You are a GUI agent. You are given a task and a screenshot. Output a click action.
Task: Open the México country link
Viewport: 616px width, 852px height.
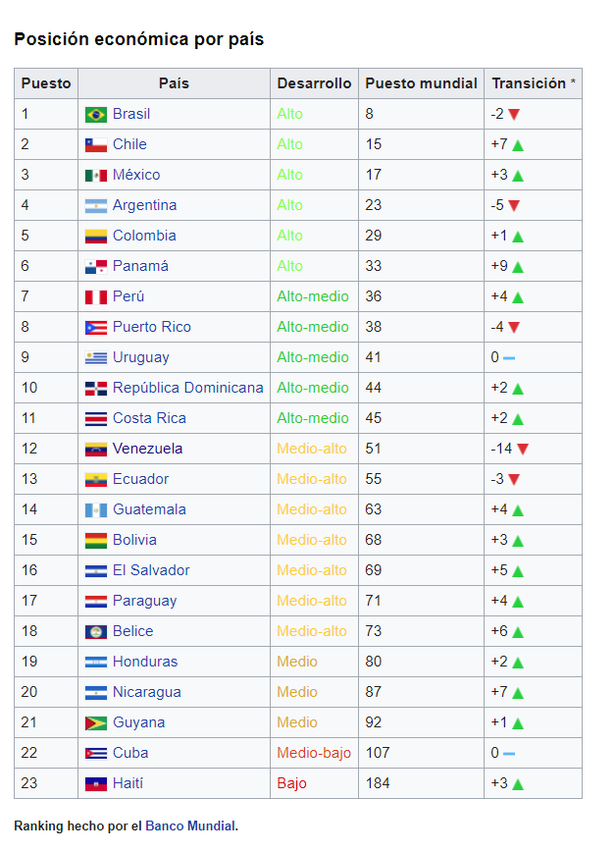[136, 175]
